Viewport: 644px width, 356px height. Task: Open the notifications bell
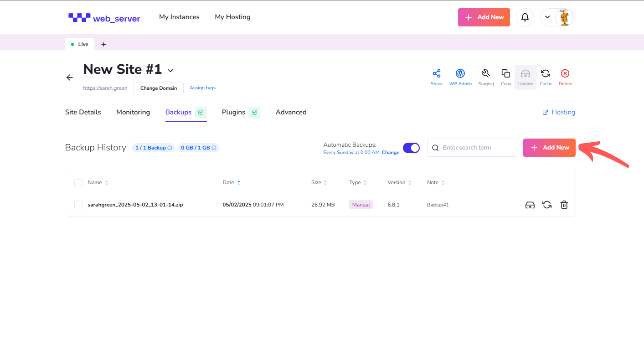click(525, 17)
